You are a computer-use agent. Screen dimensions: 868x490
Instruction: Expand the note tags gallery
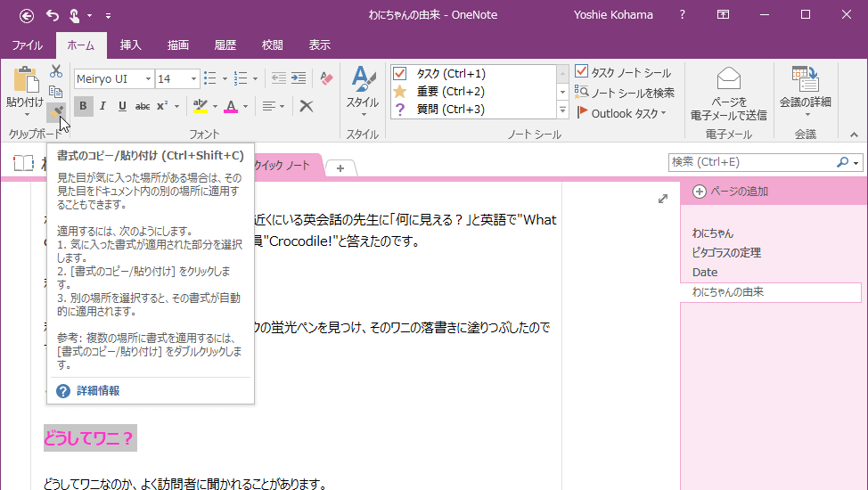tap(563, 110)
